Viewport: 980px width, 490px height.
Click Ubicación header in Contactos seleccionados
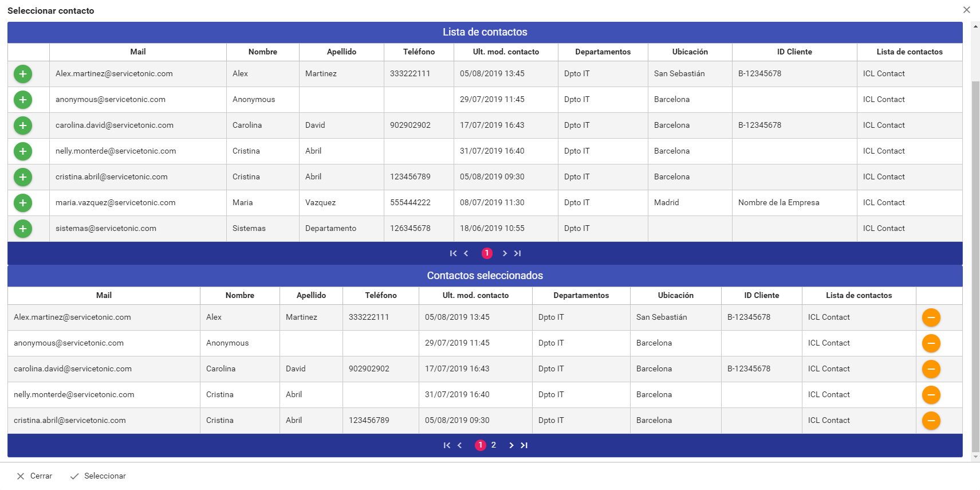(676, 296)
